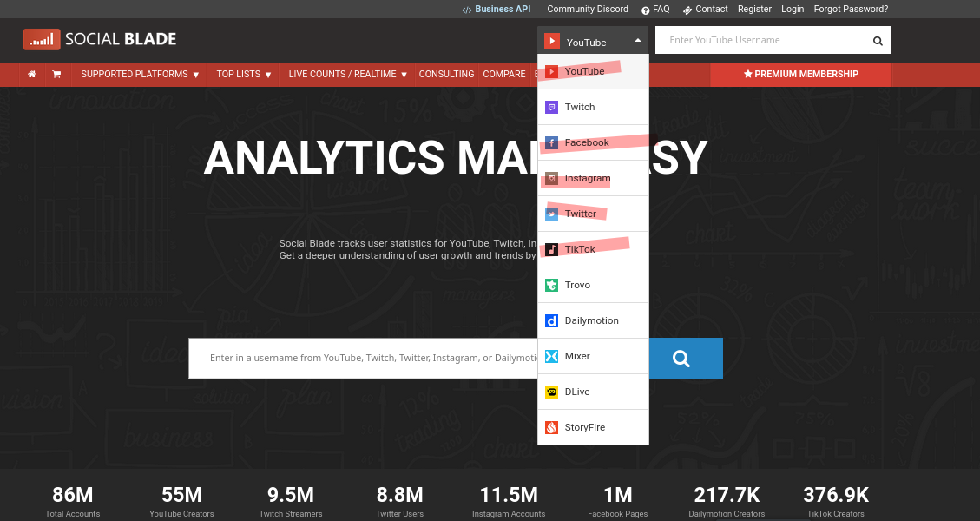Select the Twitter icon in the dropdown
The height and width of the screenshot is (521, 980).
551,214
